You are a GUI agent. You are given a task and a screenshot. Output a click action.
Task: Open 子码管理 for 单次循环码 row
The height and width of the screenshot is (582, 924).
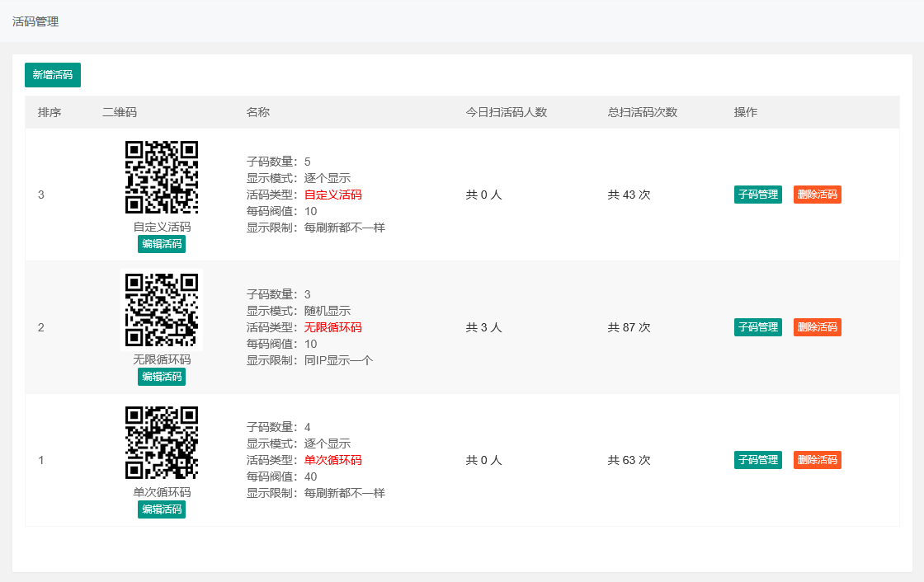coord(758,459)
